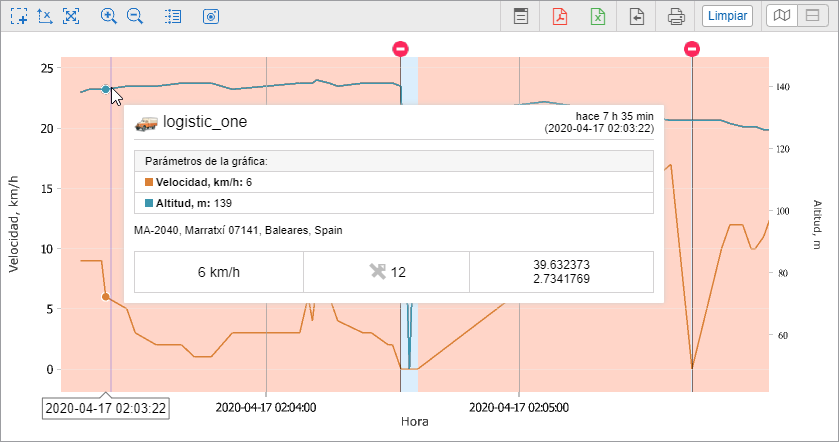Click the blue altitude data point

(105, 89)
